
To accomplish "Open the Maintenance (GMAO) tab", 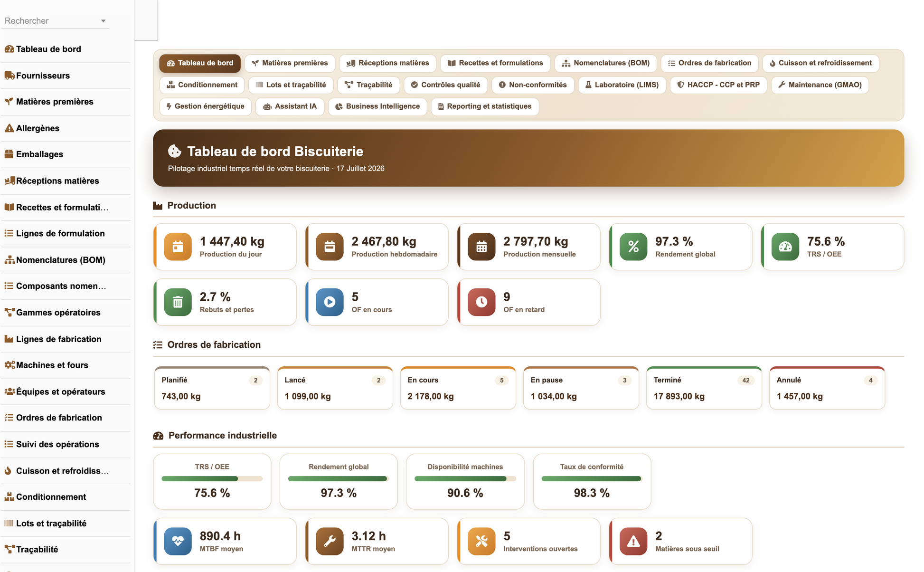I will coord(820,85).
